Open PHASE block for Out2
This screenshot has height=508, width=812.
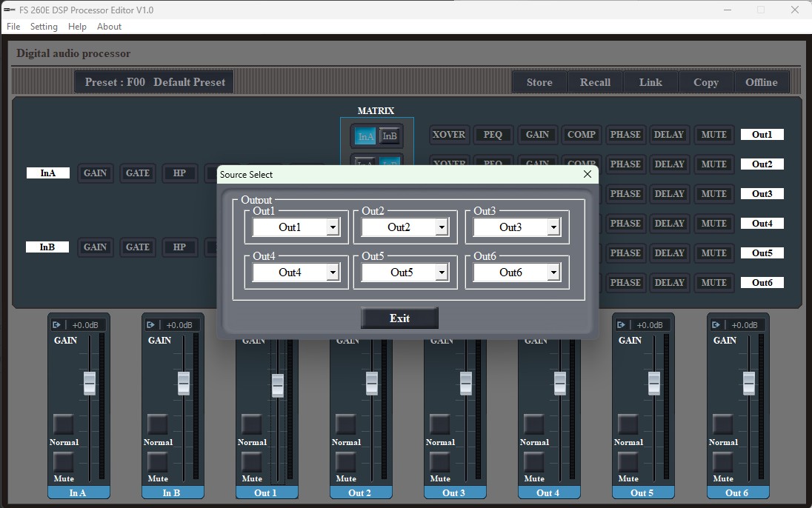[625, 164]
